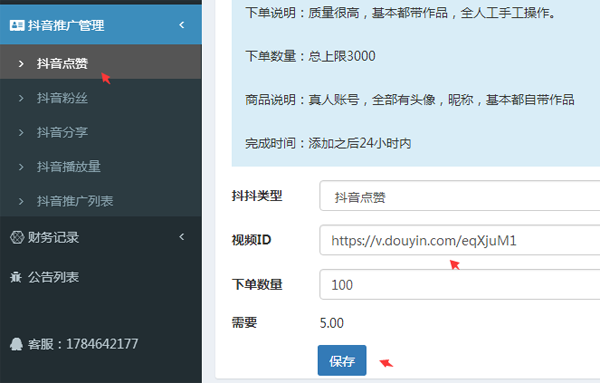Click the bug icon next to 公告列表
600x383 pixels.
(x=16, y=277)
